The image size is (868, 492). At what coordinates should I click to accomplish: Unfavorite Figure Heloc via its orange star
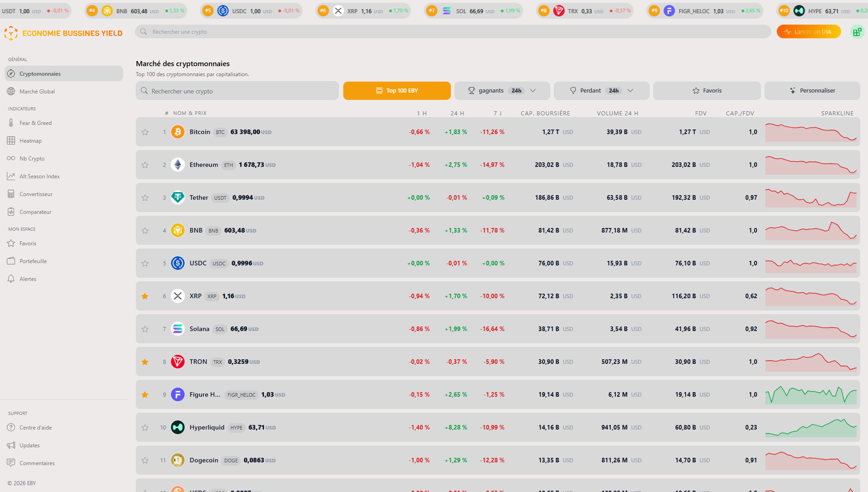[x=145, y=394]
